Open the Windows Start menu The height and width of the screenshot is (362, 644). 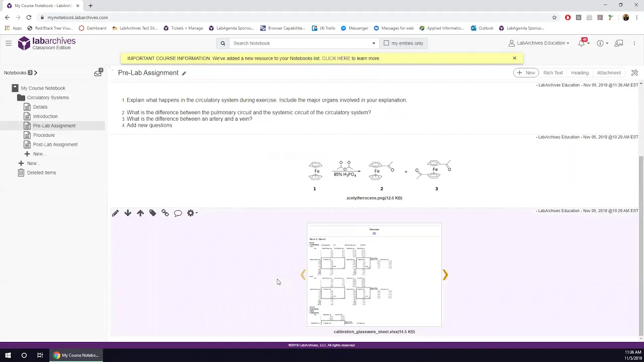tap(8, 355)
